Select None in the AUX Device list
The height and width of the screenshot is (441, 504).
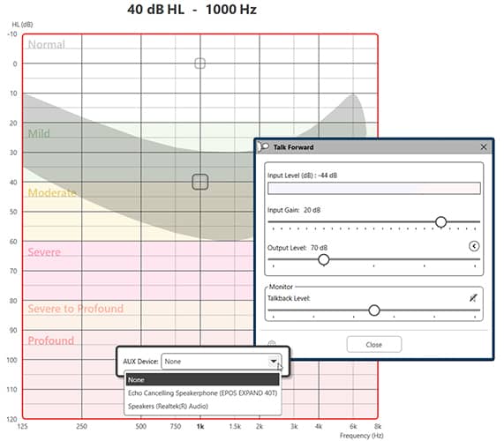(x=202, y=379)
